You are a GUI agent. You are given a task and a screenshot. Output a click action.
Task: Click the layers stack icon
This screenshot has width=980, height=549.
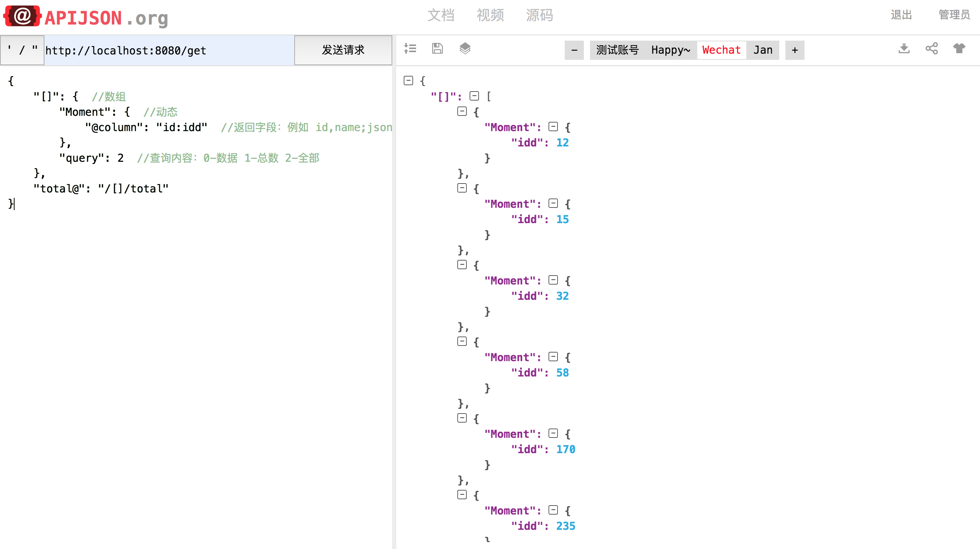pos(465,49)
